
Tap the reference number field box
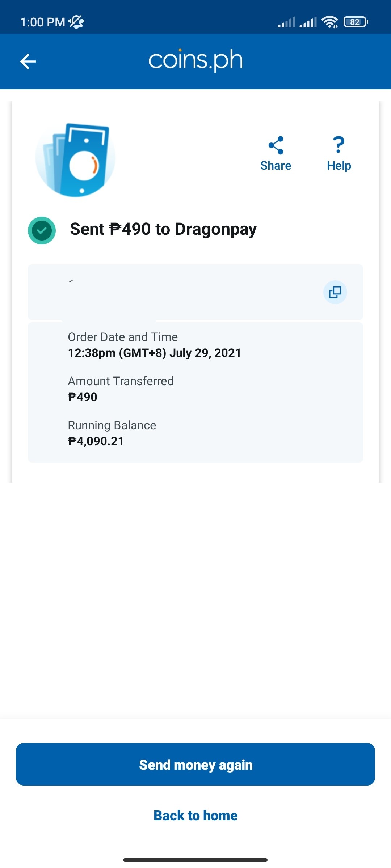point(195,292)
